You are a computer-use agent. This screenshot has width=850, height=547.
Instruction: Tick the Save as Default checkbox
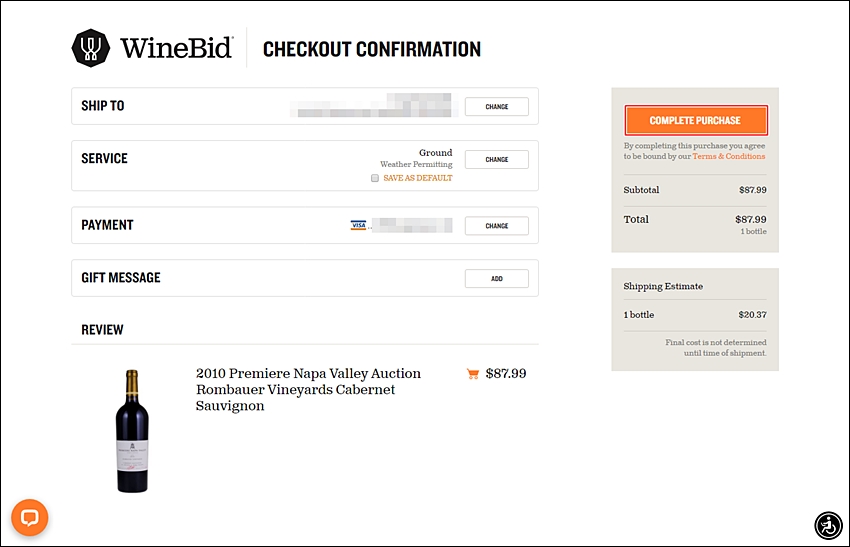pyautogui.click(x=375, y=178)
